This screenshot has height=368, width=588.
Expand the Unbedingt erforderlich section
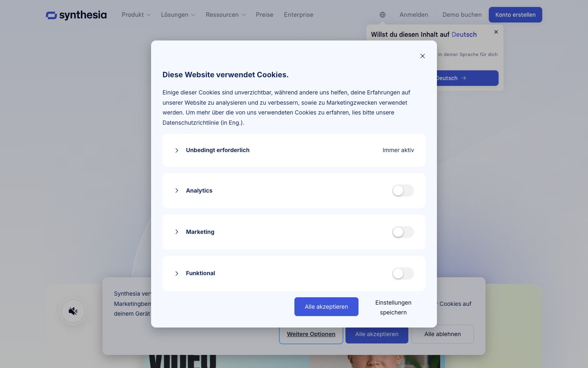177,150
